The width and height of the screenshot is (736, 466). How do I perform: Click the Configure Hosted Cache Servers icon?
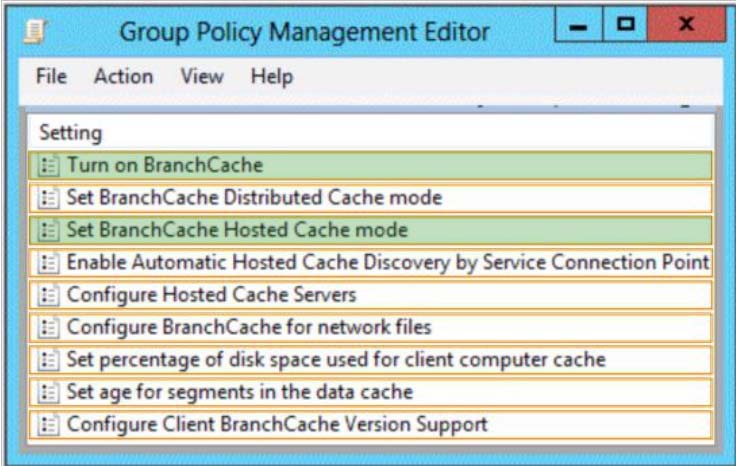(48, 295)
